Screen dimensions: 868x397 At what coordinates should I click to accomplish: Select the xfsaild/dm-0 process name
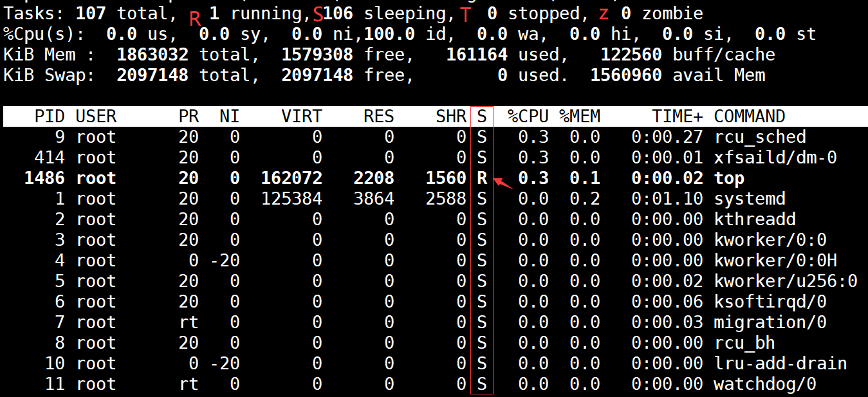[775, 158]
